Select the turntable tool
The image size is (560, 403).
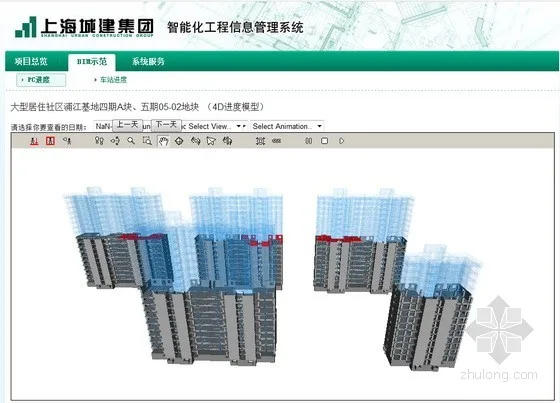click(x=195, y=141)
